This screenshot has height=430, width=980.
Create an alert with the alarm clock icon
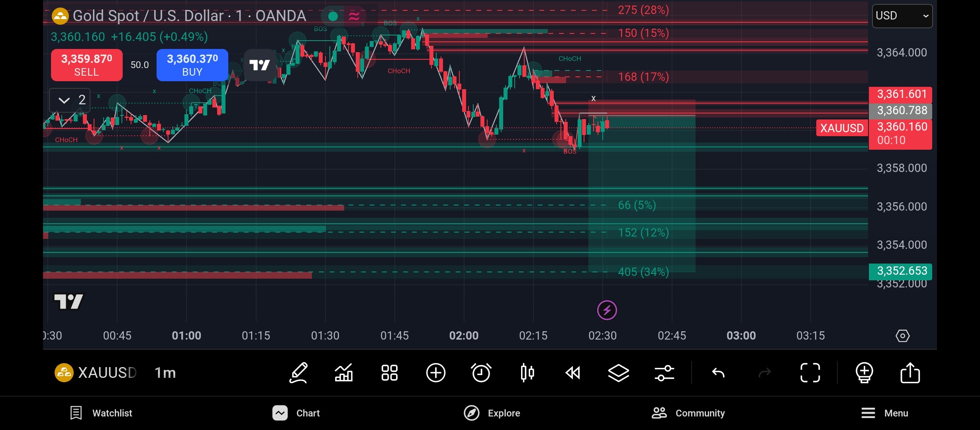pyautogui.click(x=481, y=373)
